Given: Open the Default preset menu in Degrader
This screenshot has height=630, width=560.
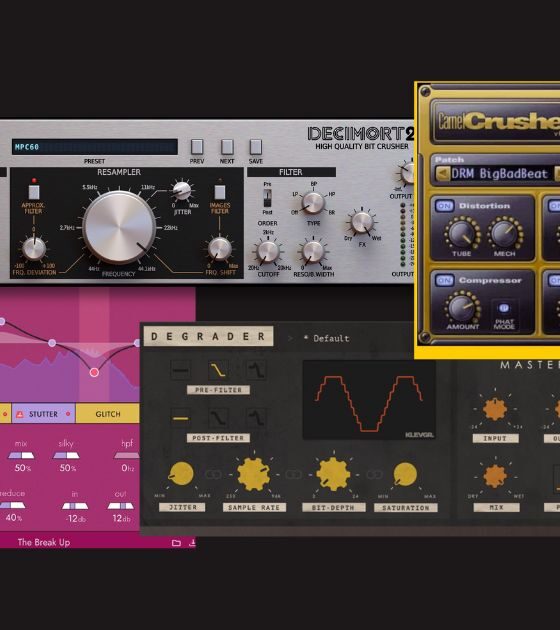Looking at the screenshot, I should [327, 339].
